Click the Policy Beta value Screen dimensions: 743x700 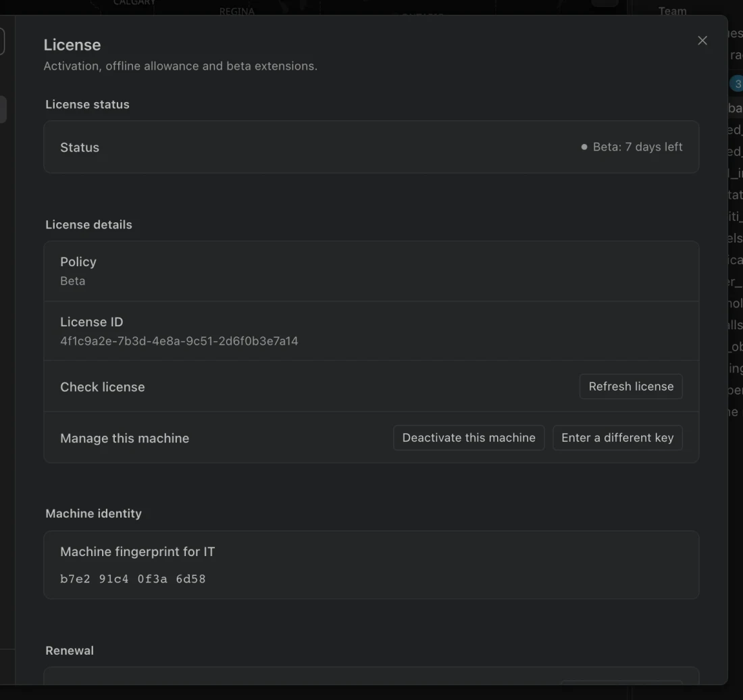tap(72, 281)
